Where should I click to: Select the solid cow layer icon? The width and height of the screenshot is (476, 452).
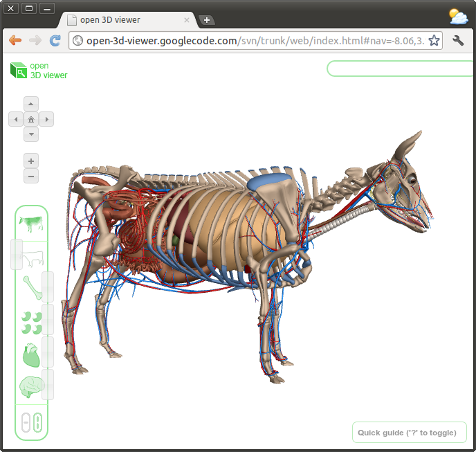30,222
